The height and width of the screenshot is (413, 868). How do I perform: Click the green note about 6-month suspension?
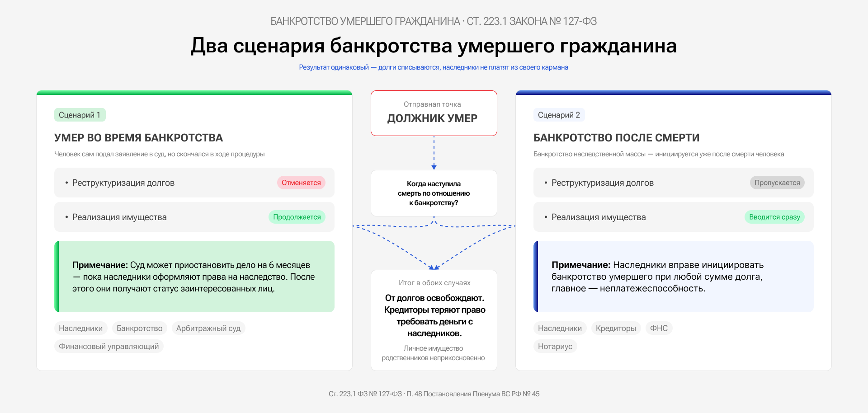click(x=194, y=277)
